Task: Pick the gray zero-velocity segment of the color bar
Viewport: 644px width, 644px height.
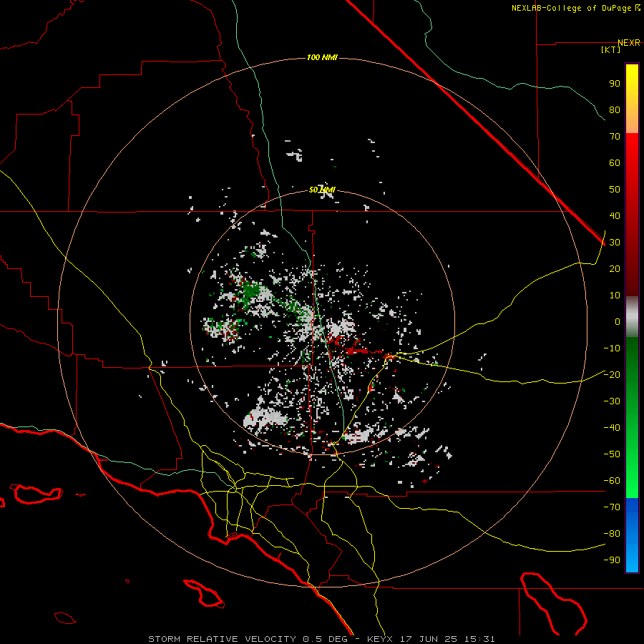Action: (632, 317)
